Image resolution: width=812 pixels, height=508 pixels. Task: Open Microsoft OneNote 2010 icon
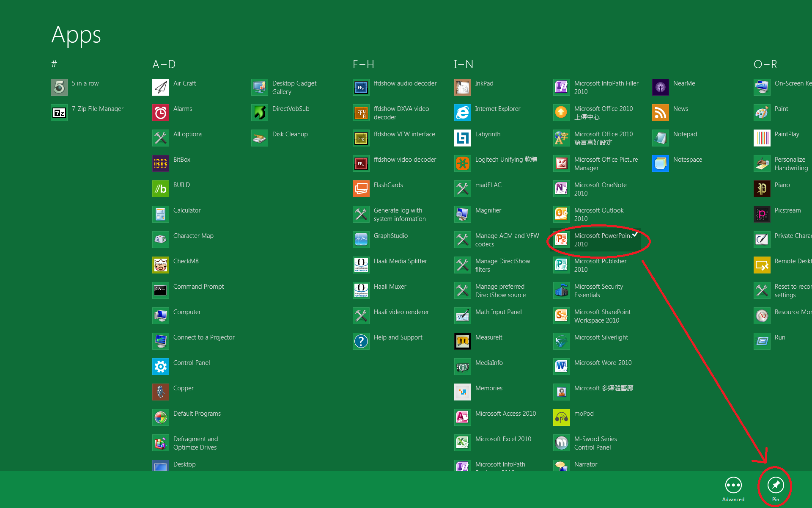click(562, 189)
